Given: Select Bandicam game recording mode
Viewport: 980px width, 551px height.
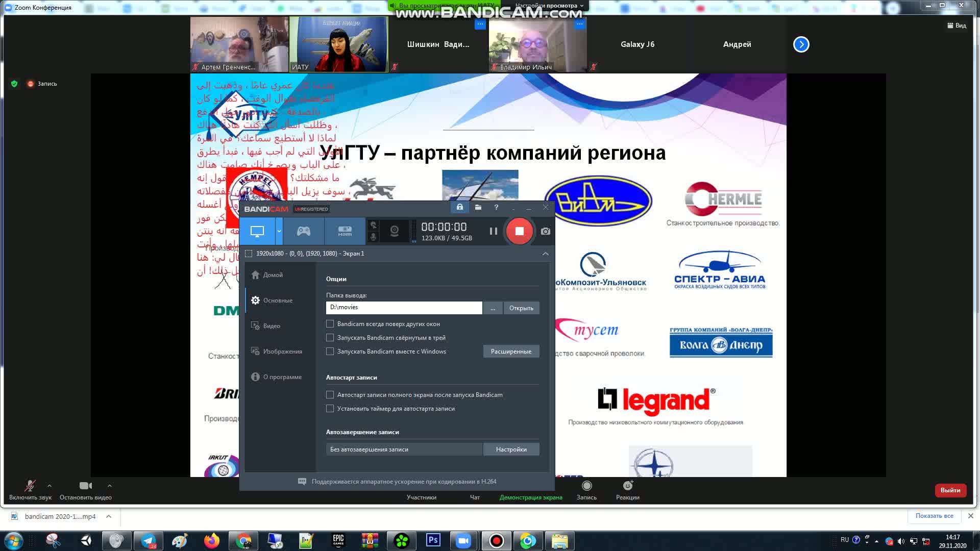Looking at the screenshot, I should click(304, 231).
